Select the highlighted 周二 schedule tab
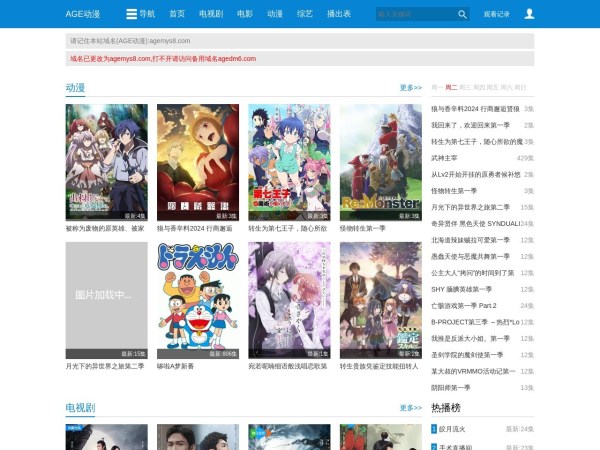Viewport: 600px width, 450px height. pyautogui.click(x=451, y=88)
